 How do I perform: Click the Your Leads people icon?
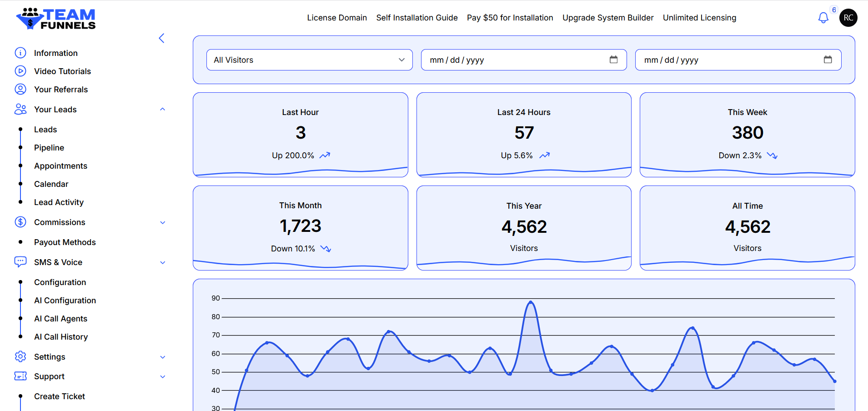click(20, 109)
